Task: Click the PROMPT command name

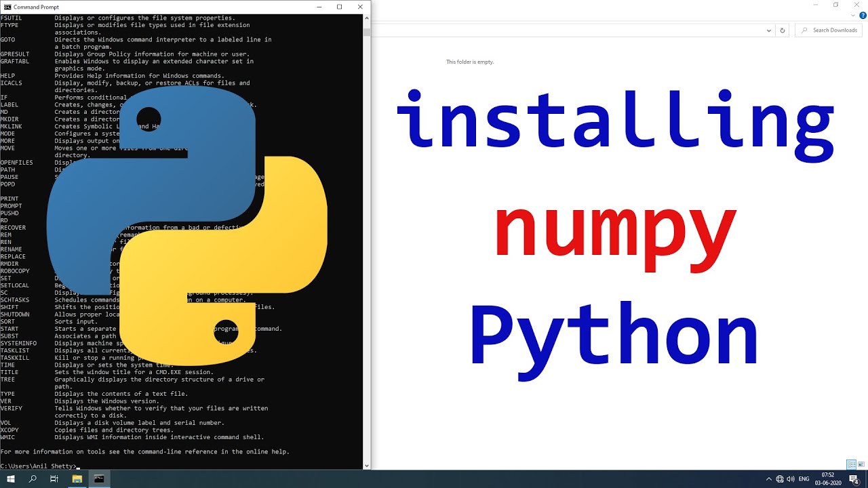Action: click(x=12, y=206)
